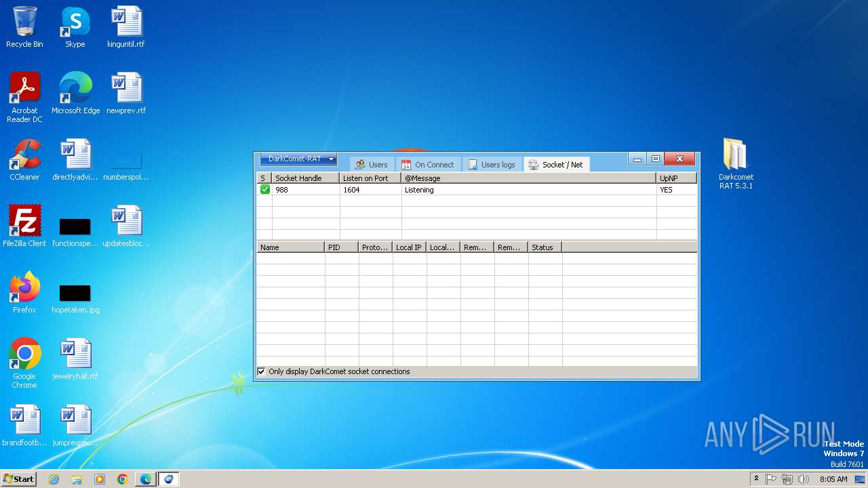The height and width of the screenshot is (488, 868).
Task: Select the jewelryhall.rtf document icon
Action: 75,359
